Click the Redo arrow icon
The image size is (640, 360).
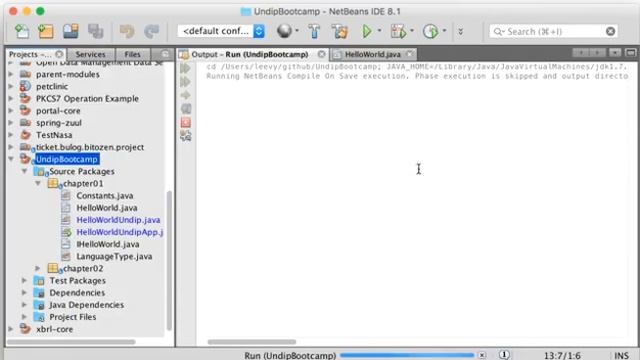click(x=151, y=31)
